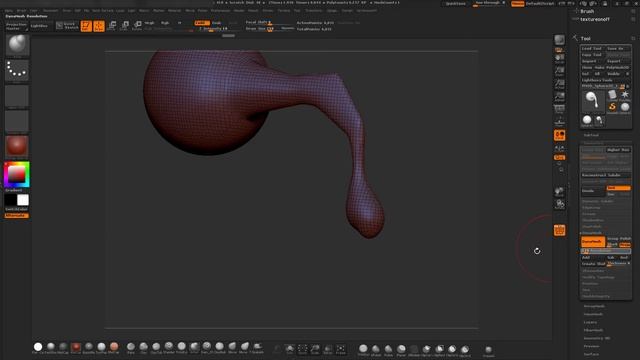Open the red material sphere selector
The image size is (640, 360).
point(17,146)
